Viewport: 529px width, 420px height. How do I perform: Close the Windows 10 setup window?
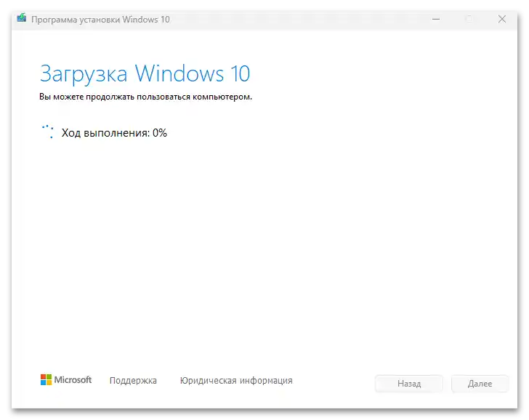pos(502,19)
